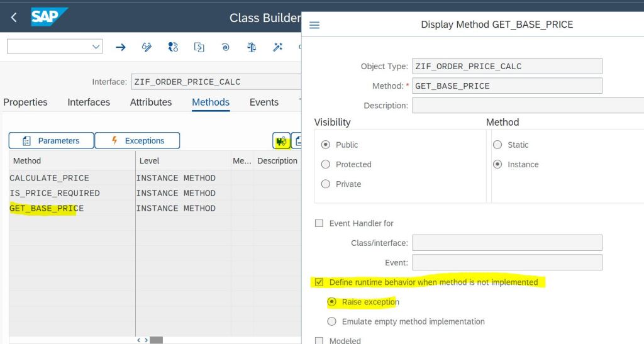644x344 pixels.
Task: Select Private visibility radio button
Action: pos(326,184)
